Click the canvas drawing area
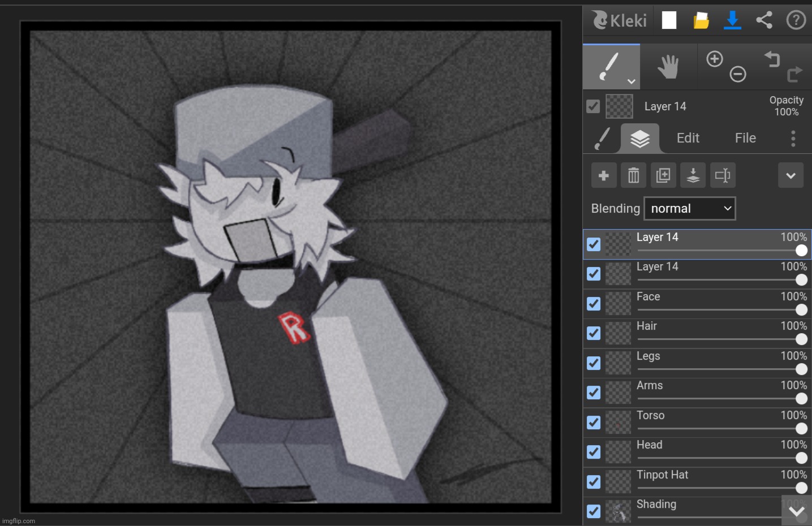The image size is (812, 526). (x=290, y=267)
